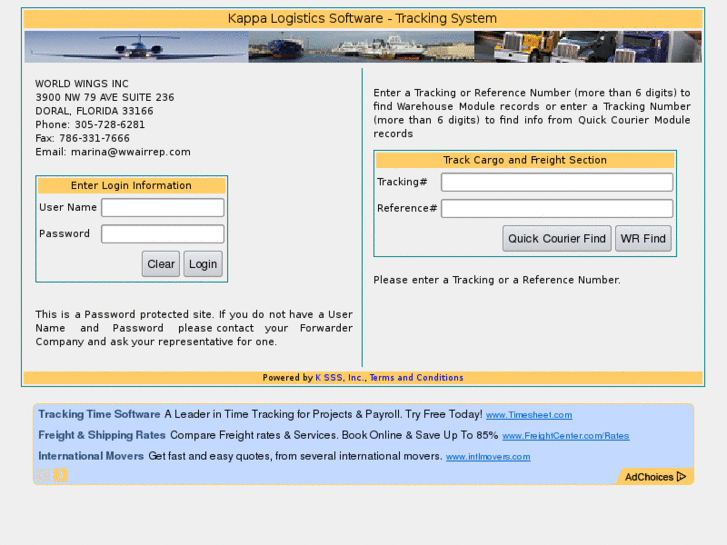Click the ad next arrow icon

[x=60, y=475]
